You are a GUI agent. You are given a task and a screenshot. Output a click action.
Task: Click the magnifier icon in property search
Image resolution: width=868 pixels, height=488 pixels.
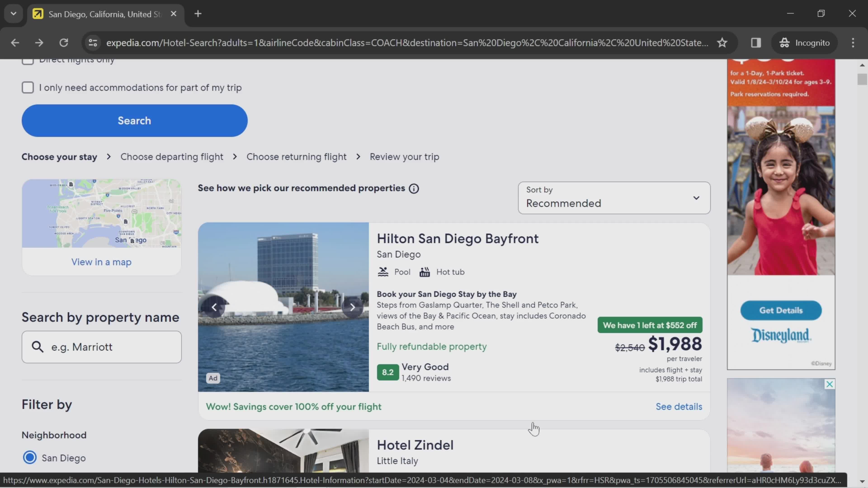click(37, 347)
